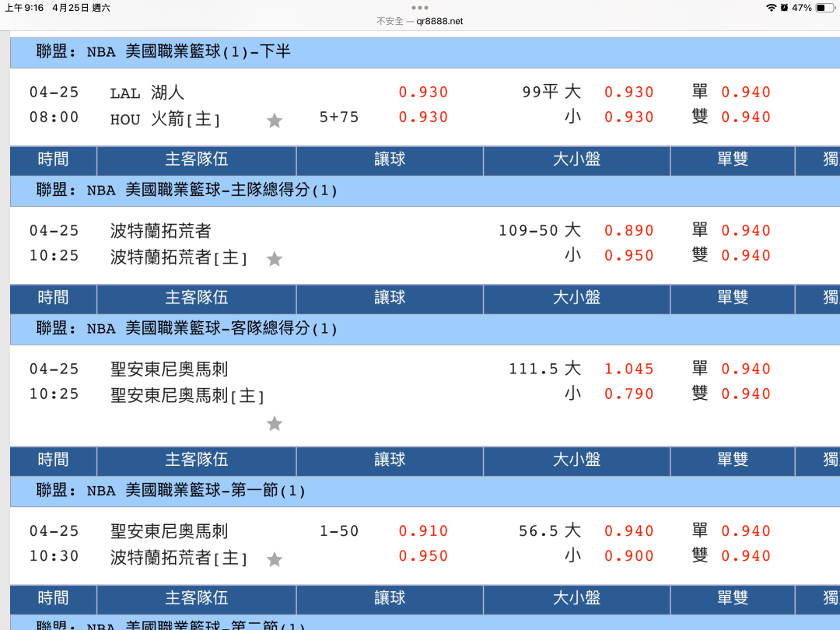The height and width of the screenshot is (630, 840).
Task: Click 讓球 header above 主隊總得分 section
Action: coord(390,159)
